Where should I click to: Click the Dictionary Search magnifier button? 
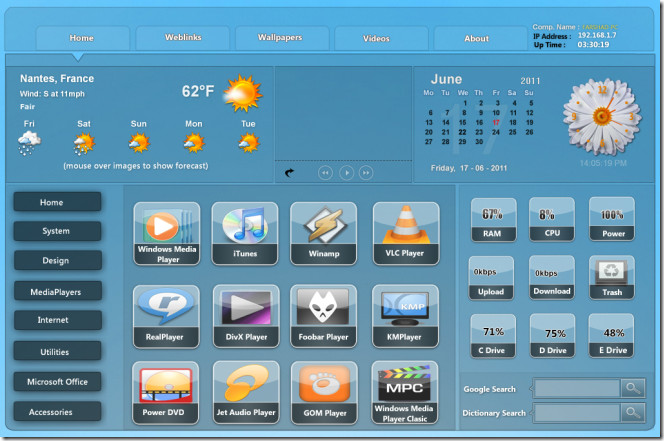tap(633, 412)
